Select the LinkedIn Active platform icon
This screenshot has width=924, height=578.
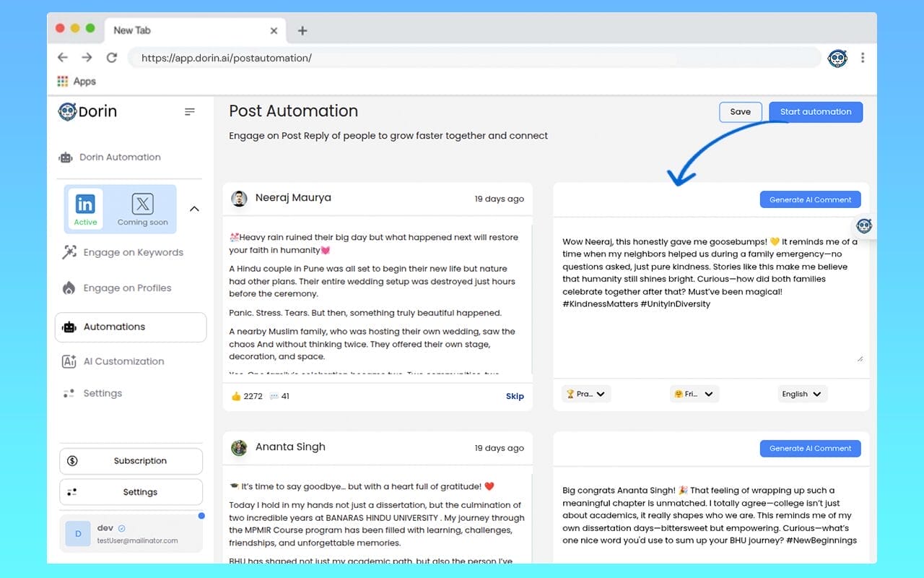coord(85,209)
